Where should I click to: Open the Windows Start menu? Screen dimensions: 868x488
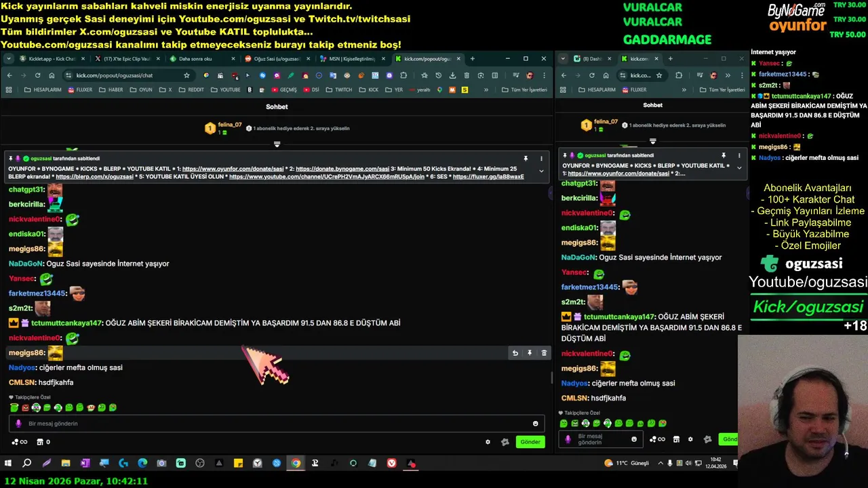point(8,464)
